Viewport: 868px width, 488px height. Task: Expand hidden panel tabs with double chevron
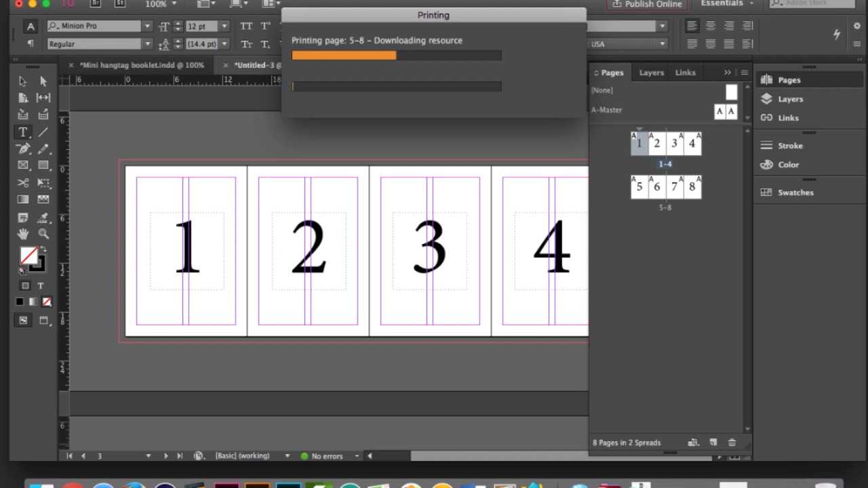pyautogui.click(x=728, y=73)
